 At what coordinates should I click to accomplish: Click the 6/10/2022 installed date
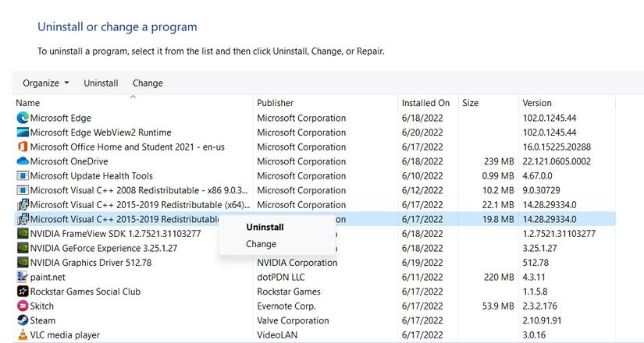[422, 176]
